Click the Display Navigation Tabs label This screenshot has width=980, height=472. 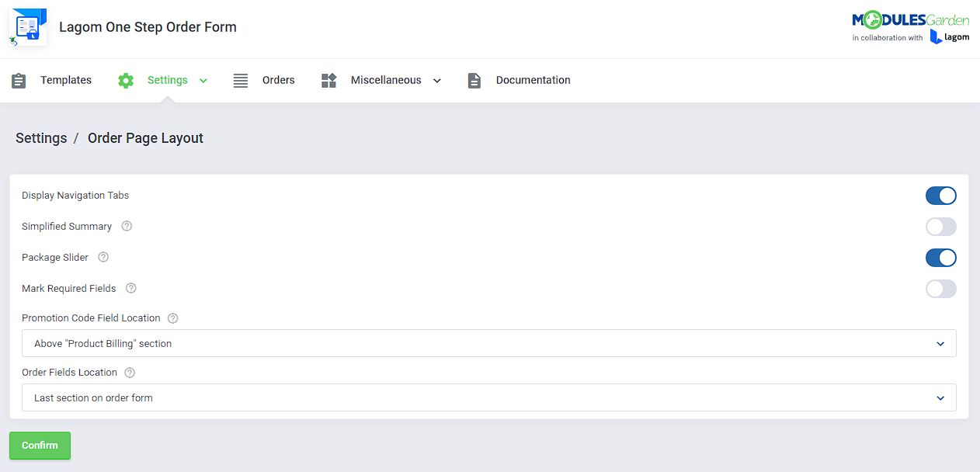[75, 195]
